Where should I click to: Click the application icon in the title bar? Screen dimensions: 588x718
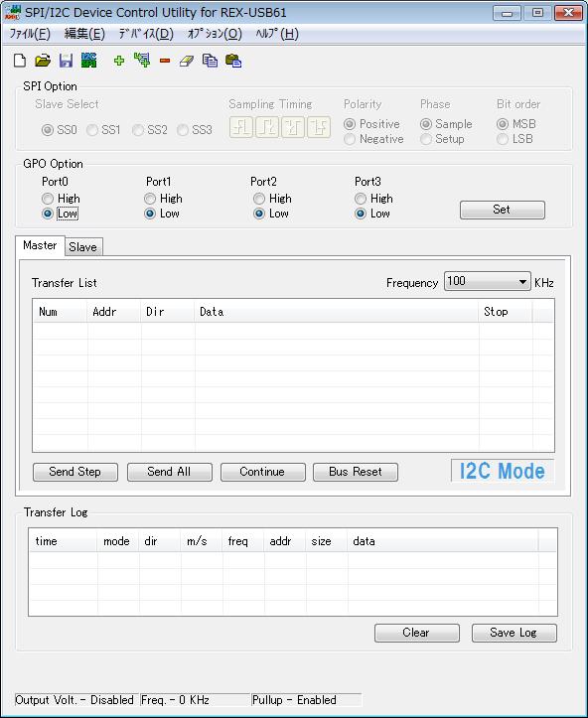tap(12, 12)
